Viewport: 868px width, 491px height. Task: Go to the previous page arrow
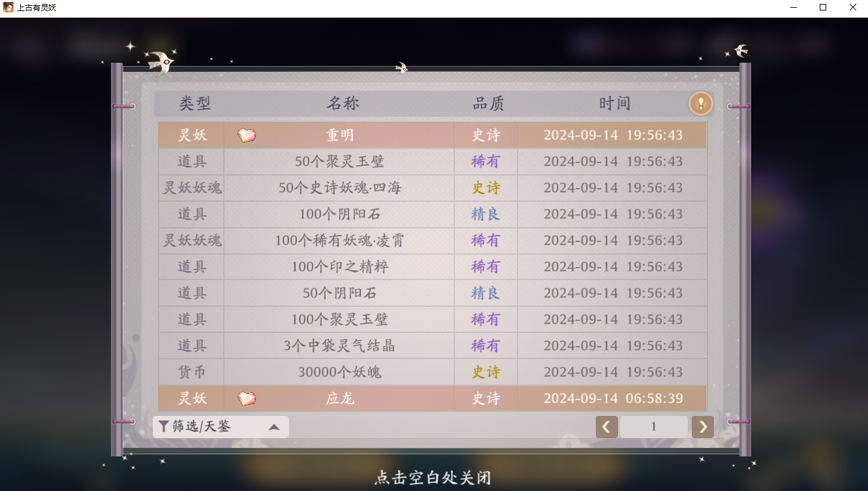(x=607, y=427)
